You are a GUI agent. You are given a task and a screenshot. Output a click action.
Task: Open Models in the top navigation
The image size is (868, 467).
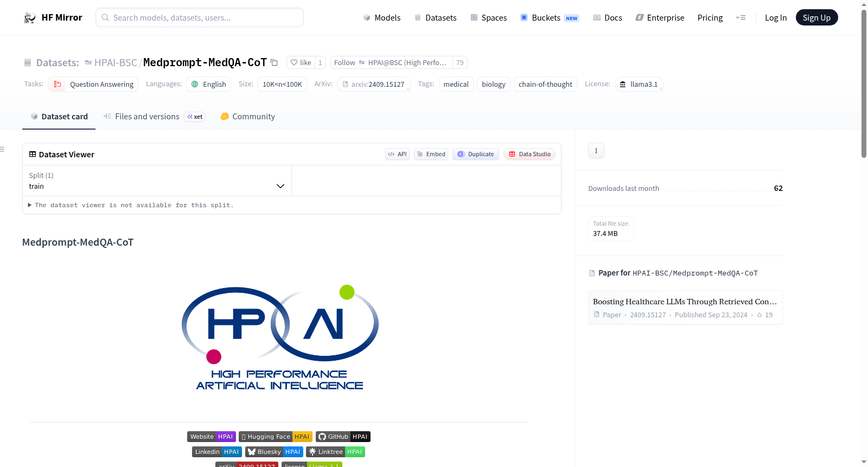[x=382, y=18]
